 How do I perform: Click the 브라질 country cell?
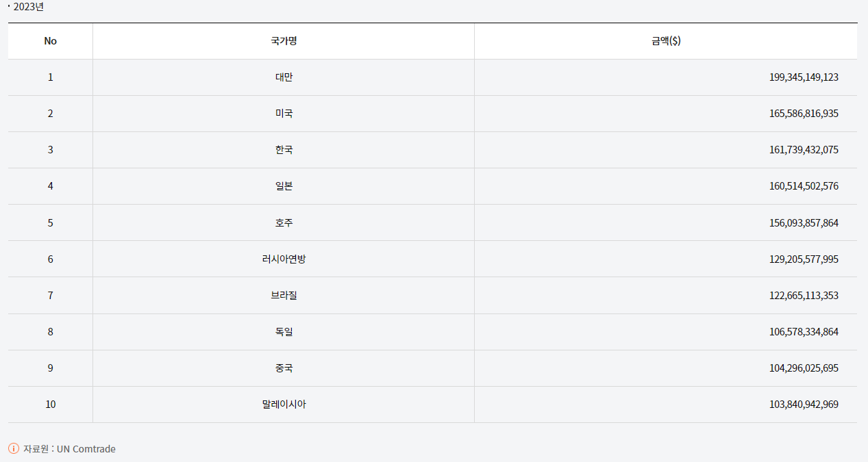(284, 296)
